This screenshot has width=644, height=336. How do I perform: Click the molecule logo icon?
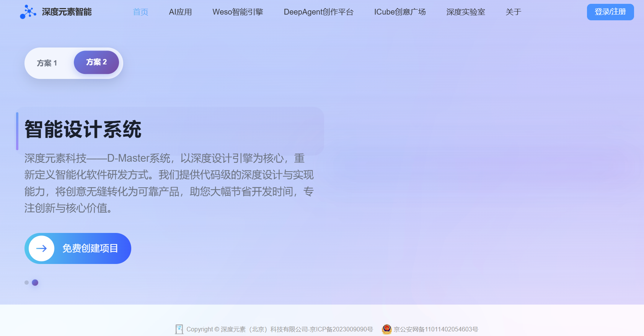coord(28,12)
